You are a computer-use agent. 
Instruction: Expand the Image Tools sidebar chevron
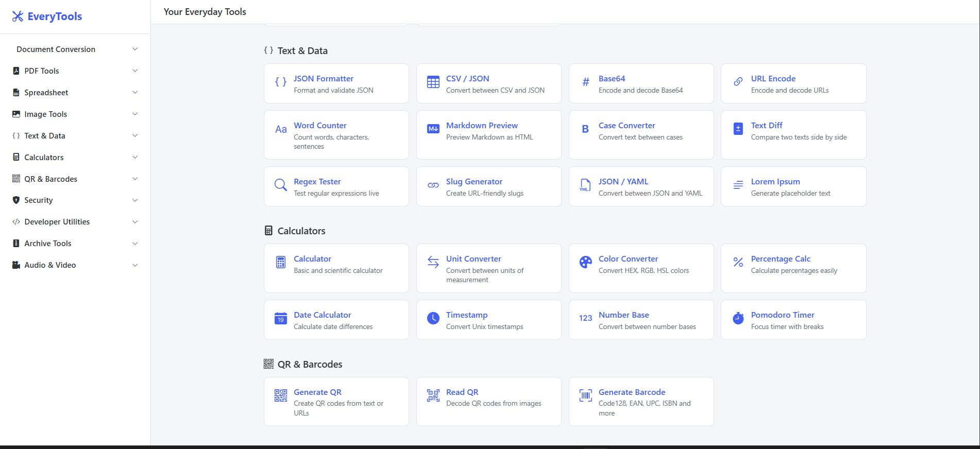(x=135, y=114)
